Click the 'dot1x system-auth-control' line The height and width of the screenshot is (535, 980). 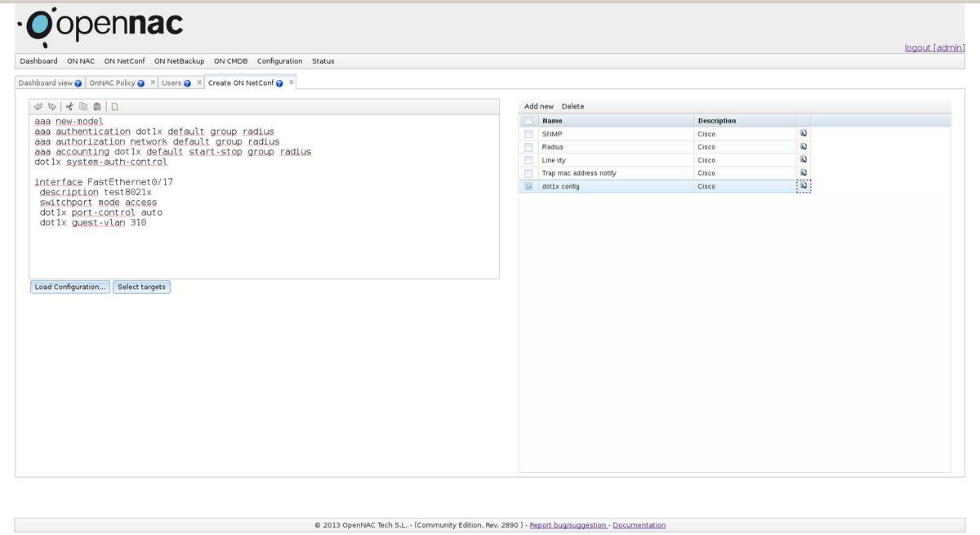pos(100,162)
